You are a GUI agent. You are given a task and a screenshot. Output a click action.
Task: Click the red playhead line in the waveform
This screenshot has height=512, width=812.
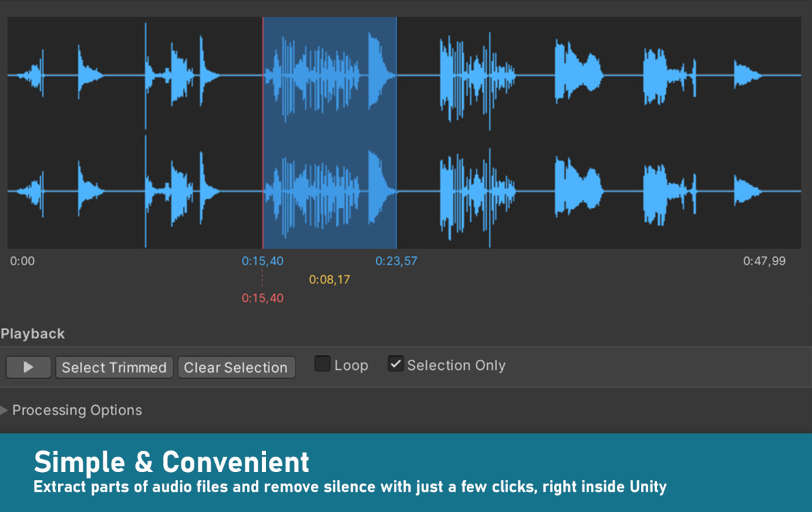pos(263,133)
